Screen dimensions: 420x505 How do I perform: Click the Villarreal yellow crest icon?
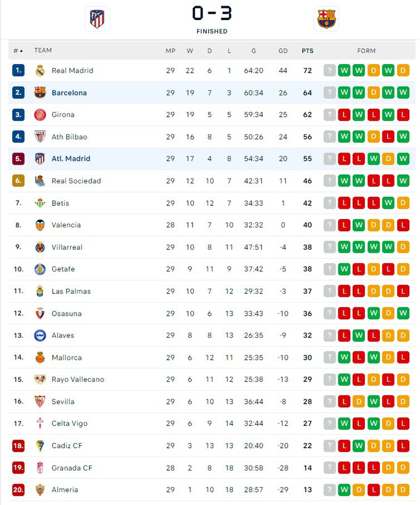tap(40, 247)
